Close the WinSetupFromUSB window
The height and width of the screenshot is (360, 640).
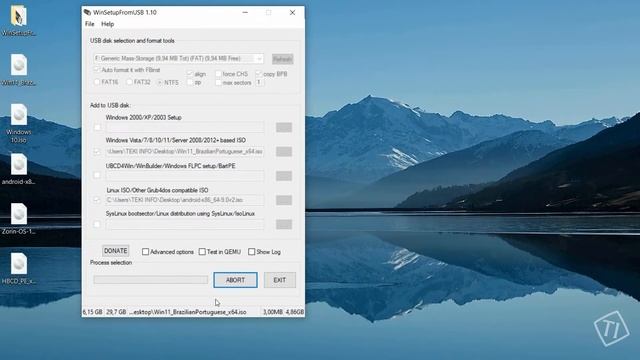coord(292,13)
